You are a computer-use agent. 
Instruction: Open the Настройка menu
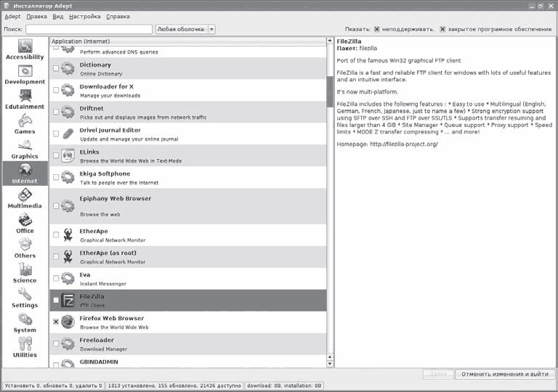tap(84, 16)
